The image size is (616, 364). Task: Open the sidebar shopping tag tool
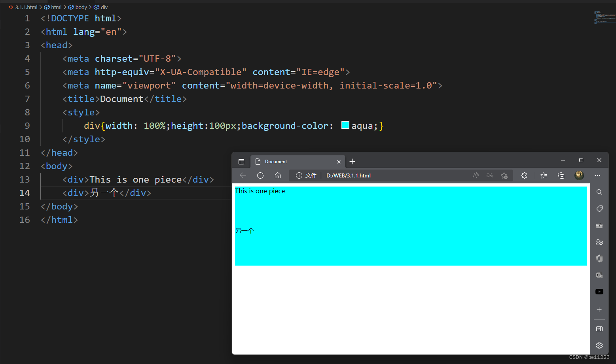click(x=599, y=209)
